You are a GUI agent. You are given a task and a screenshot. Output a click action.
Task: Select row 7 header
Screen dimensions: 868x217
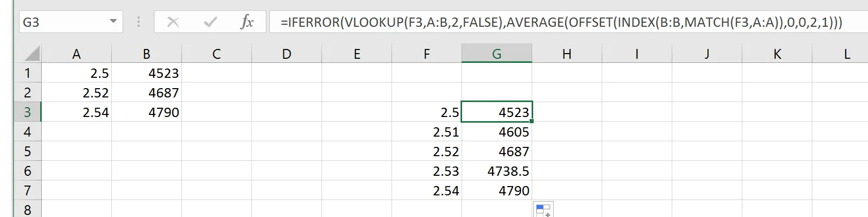click(x=27, y=191)
